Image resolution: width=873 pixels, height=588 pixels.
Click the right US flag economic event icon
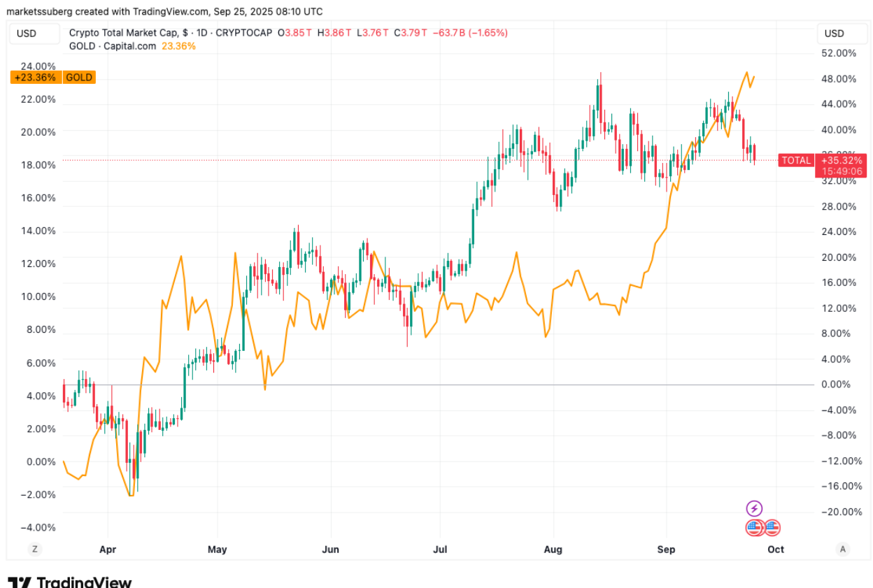772,528
